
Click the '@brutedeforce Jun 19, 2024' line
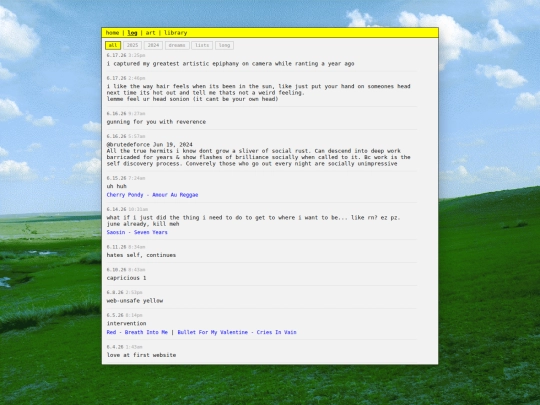click(x=149, y=145)
